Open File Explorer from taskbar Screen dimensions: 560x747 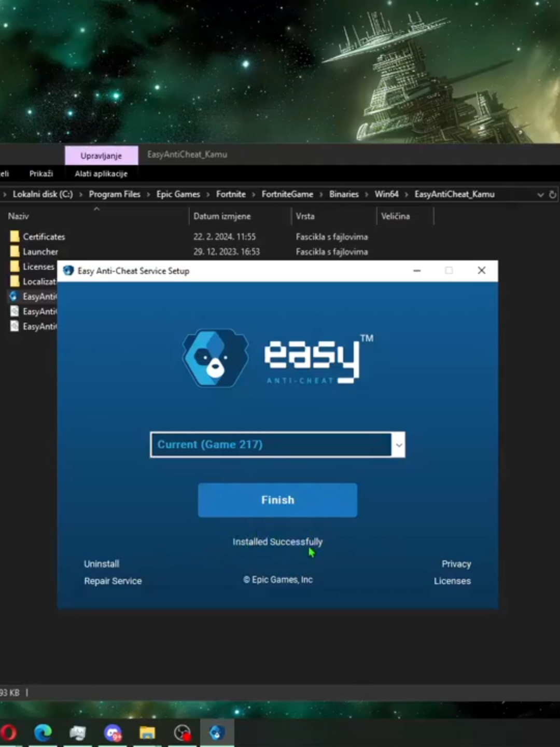tap(147, 732)
